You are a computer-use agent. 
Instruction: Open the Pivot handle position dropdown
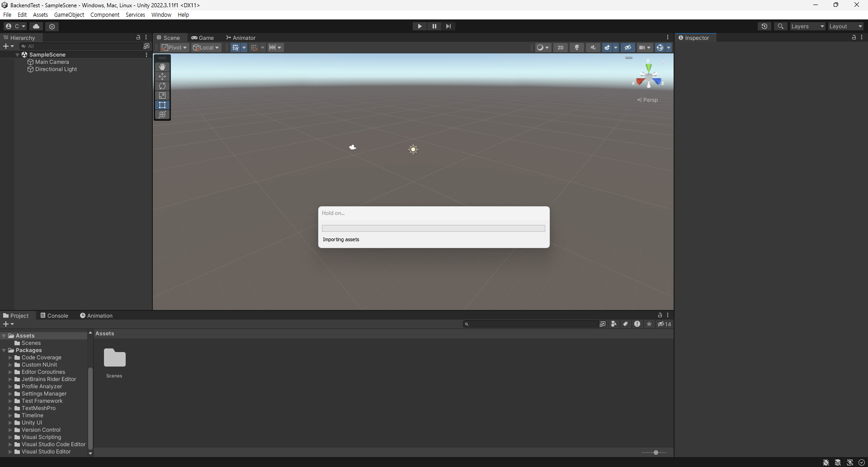coord(175,48)
